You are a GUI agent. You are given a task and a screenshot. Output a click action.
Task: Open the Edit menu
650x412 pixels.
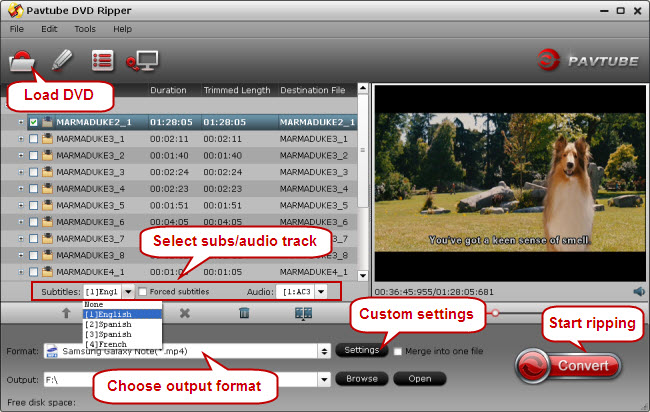pos(49,29)
